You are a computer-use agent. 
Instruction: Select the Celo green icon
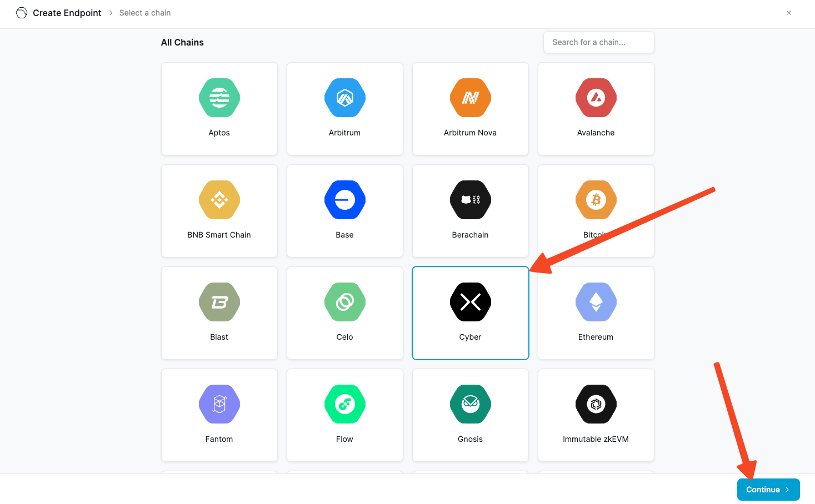pos(345,302)
